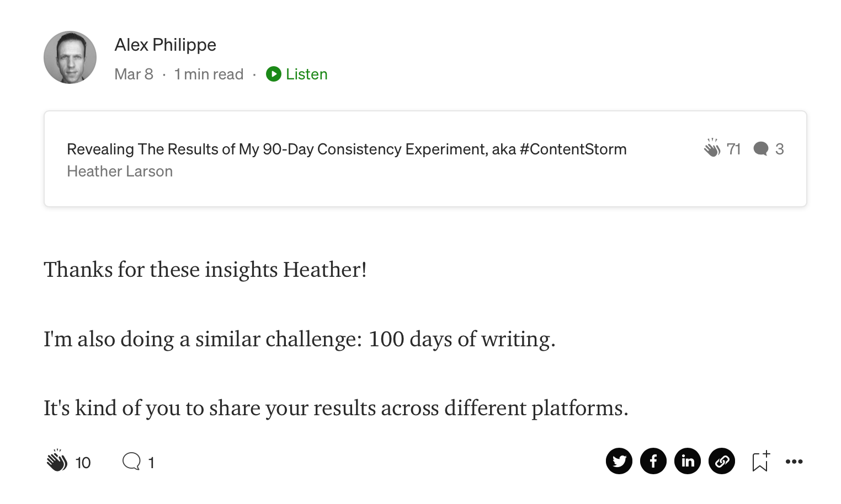Click the comment icon on quoted article
841x504 pixels.
(761, 149)
